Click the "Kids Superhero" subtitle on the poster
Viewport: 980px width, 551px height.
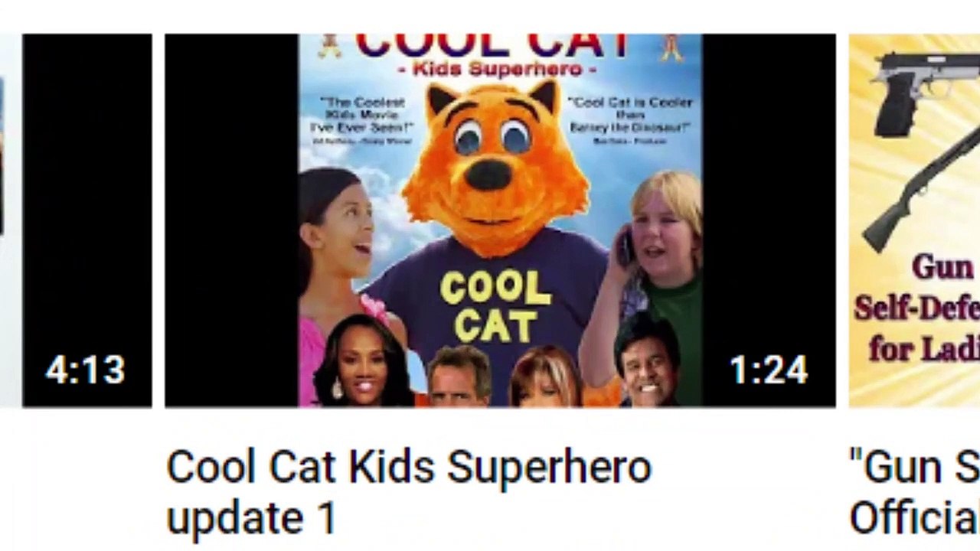pyautogui.click(x=504, y=70)
